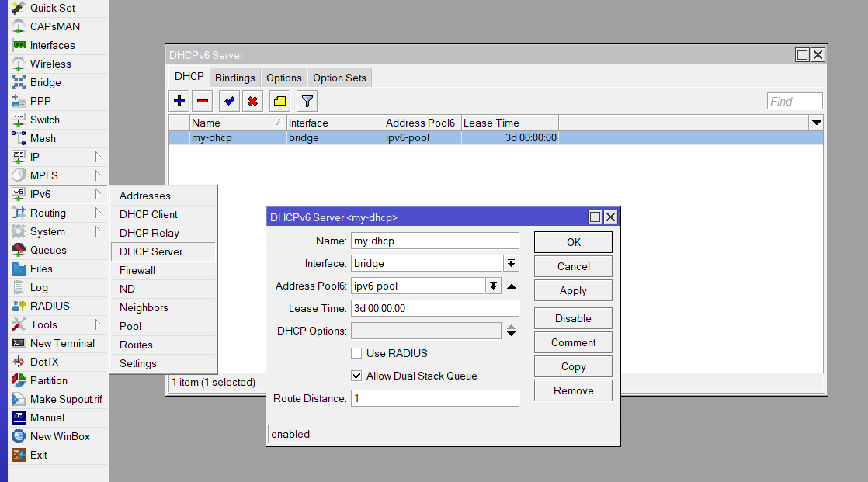The image size is (868, 482).
Task: Click the OK button
Action: click(573, 242)
